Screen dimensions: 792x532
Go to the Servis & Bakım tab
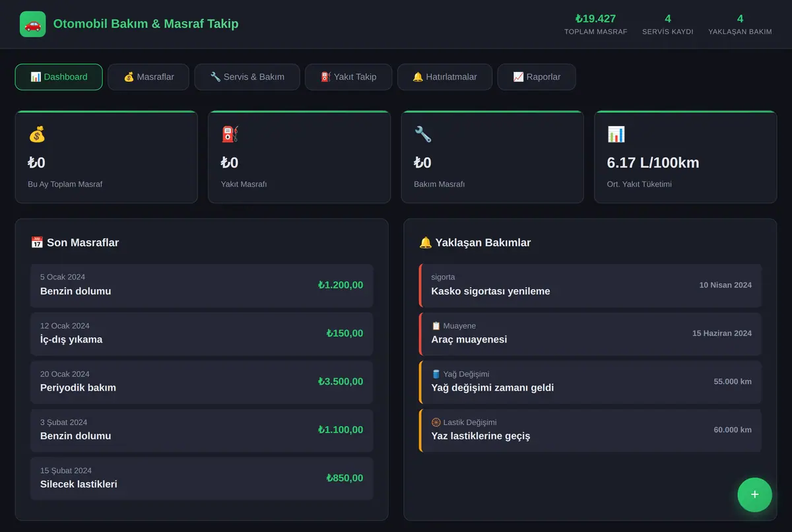pos(247,77)
